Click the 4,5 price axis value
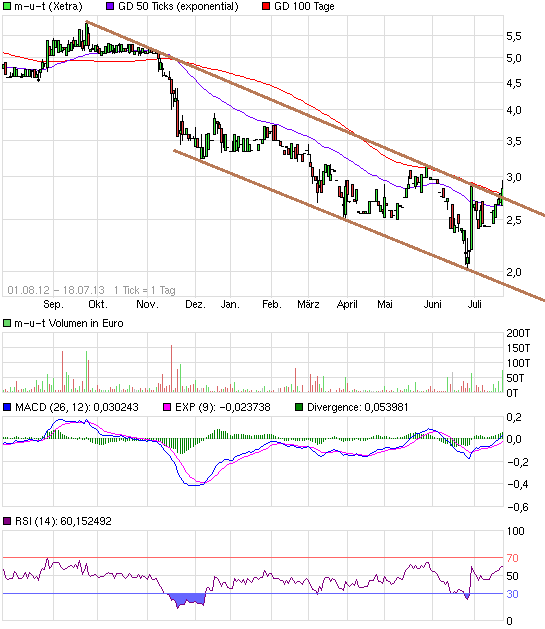The width and height of the screenshot is (545, 629). coord(514,83)
